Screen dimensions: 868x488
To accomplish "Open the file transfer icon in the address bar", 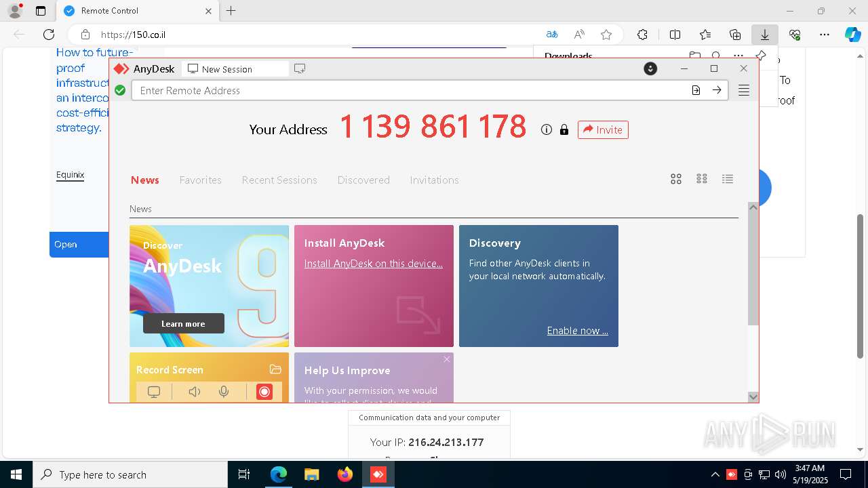I will click(696, 90).
